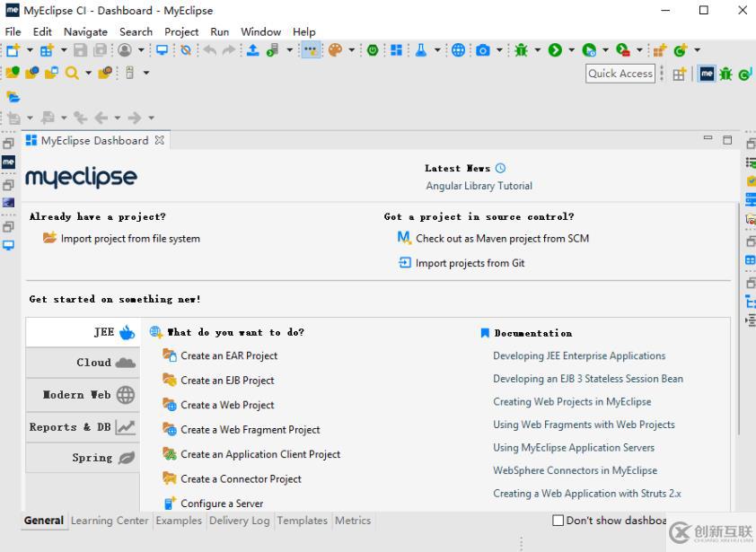Close the MyEclipse Dashboard tab
The width and height of the screenshot is (756, 552).
coord(160,140)
